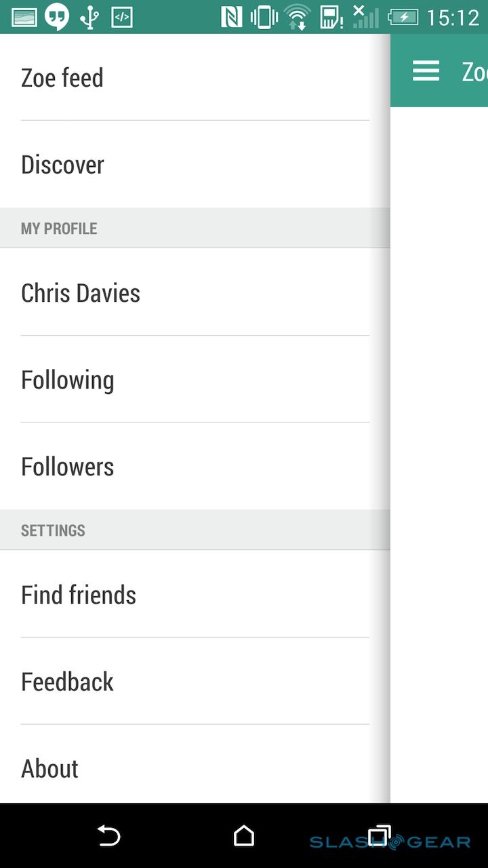The image size is (488, 868).
Task: Open the Zoe feed menu item
Action: (62, 78)
